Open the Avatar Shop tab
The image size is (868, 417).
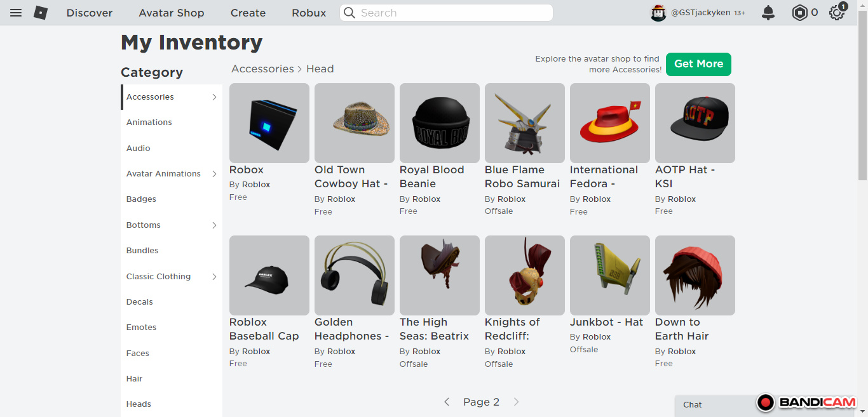point(172,13)
